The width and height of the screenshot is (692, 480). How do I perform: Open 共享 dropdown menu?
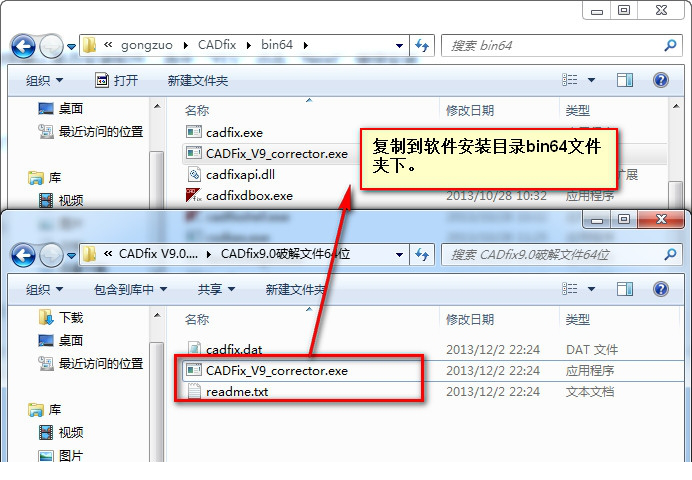click(216, 289)
